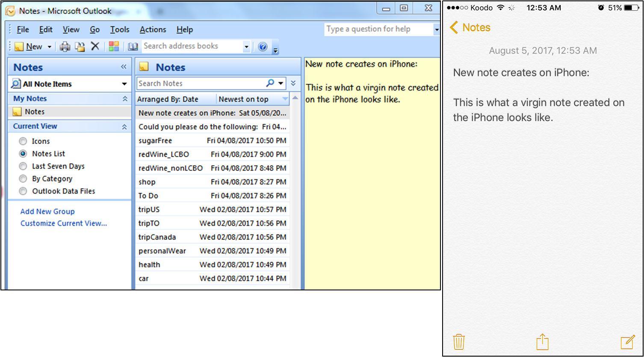
Task: Select the Notes List radio button
Action: pyautogui.click(x=23, y=154)
